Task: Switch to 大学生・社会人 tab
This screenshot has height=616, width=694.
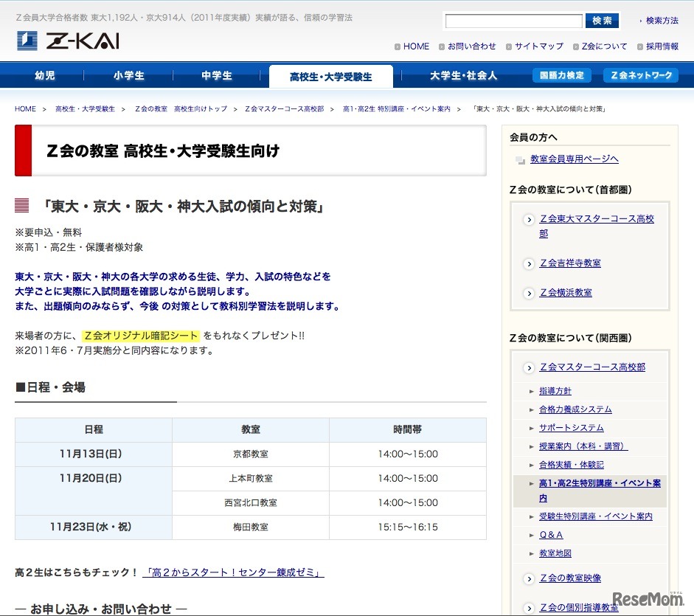Action: click(x=463, y=75)
